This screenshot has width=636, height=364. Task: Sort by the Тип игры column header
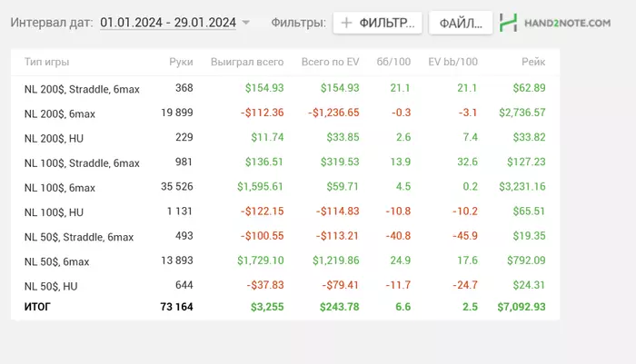click(46, 63)
